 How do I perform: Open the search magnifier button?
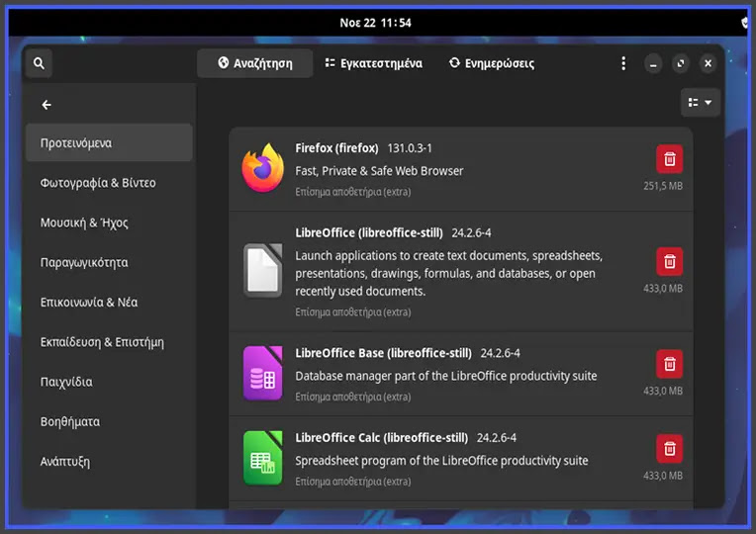pyautogui.click(x=39, y=63)
